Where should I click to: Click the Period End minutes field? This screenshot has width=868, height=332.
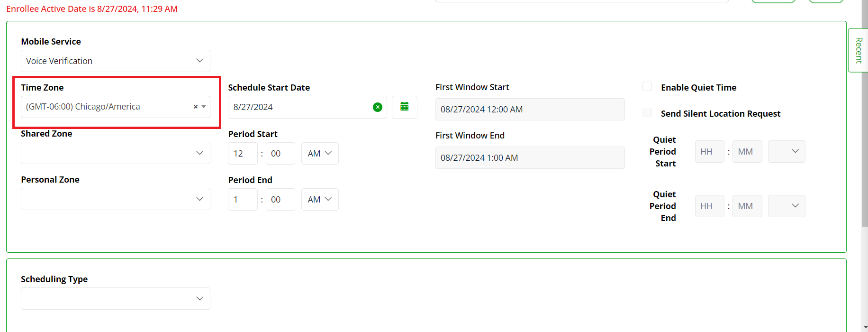coord(280,199)
